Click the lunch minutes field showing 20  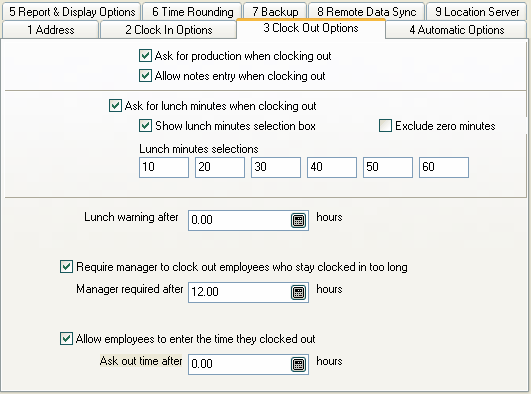pyautogui.click(x=220, y=167)
